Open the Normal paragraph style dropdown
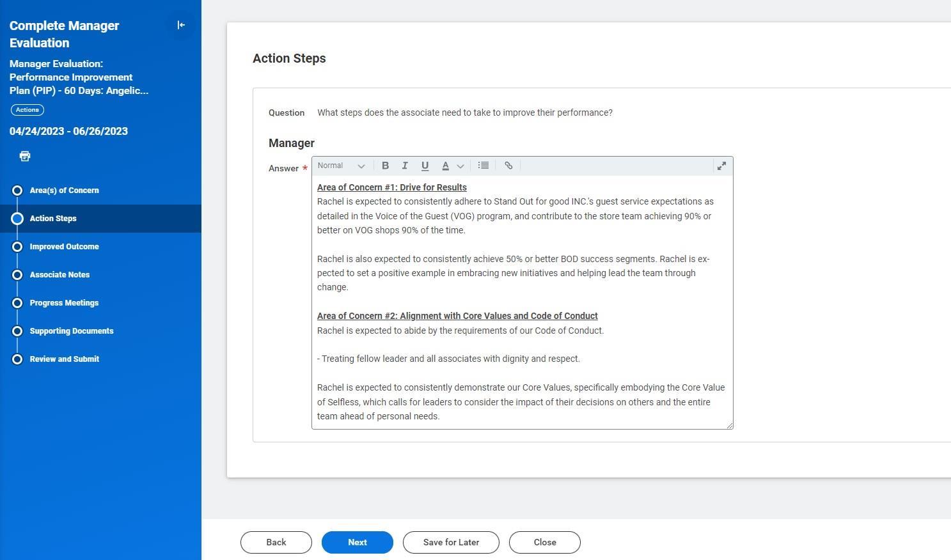The image size is (951, 560). click(x=341, y=166)
